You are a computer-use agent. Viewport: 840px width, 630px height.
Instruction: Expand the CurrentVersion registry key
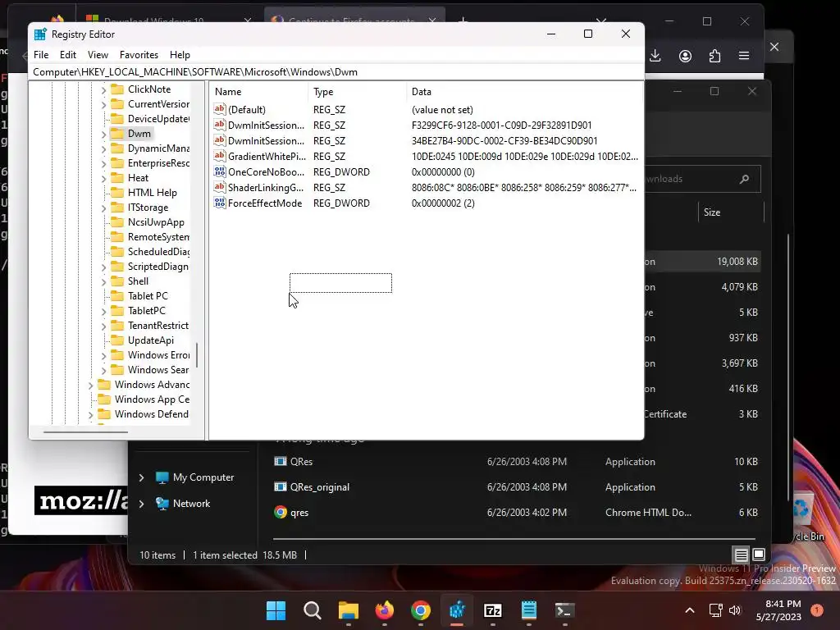(x=103, y=104)
